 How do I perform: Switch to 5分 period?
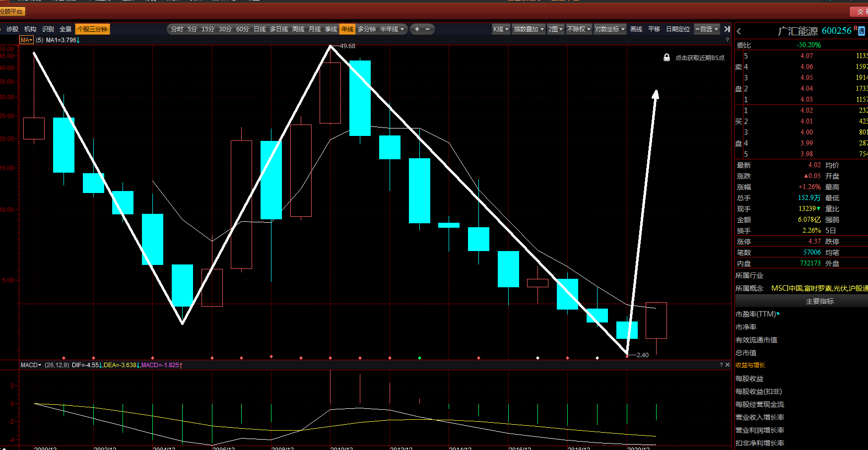[192, 29]
